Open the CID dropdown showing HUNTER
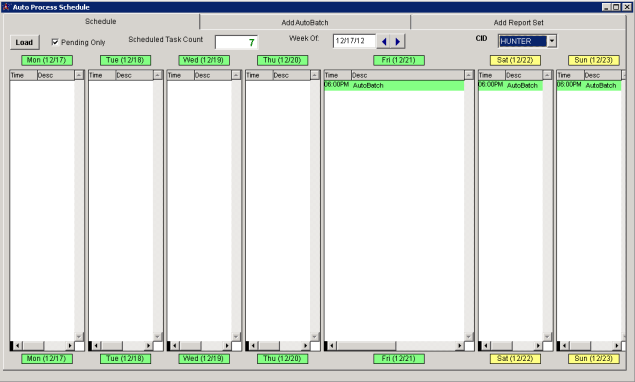 point(552,41)
